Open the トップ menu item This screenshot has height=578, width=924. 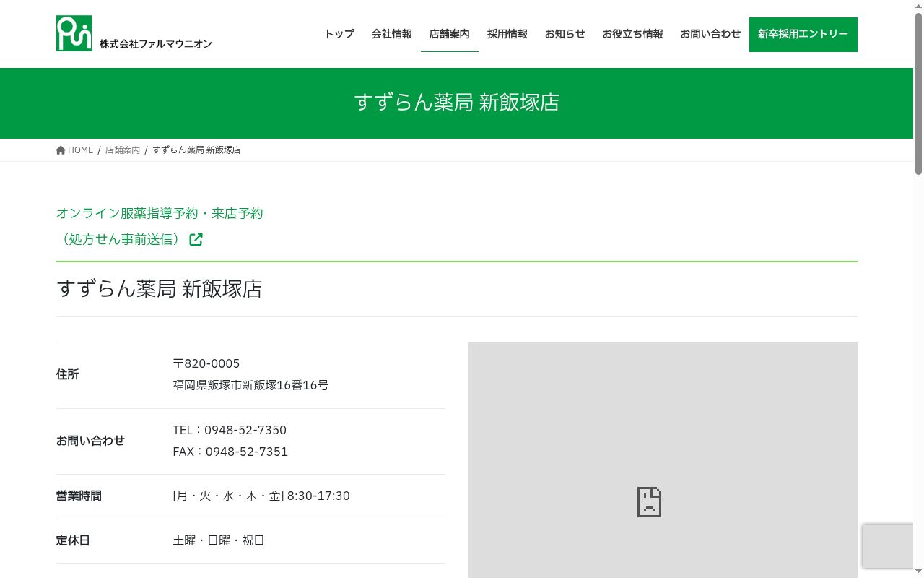pos(339,34)
